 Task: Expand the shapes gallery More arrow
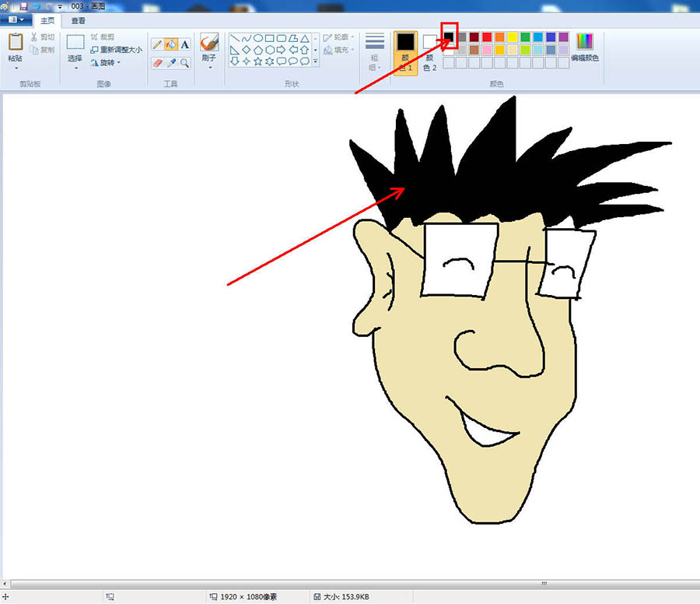point(316,61)
